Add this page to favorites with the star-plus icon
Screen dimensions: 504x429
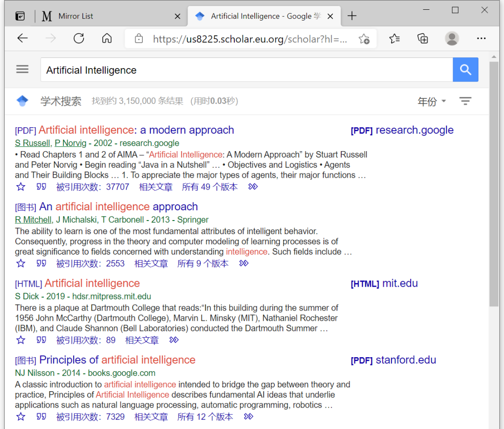(x=364, y=39)
